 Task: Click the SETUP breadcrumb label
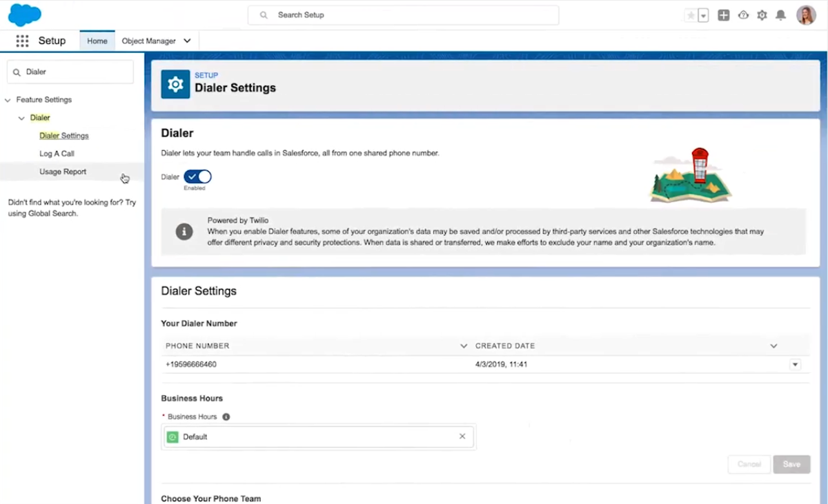tap(206, 75)
